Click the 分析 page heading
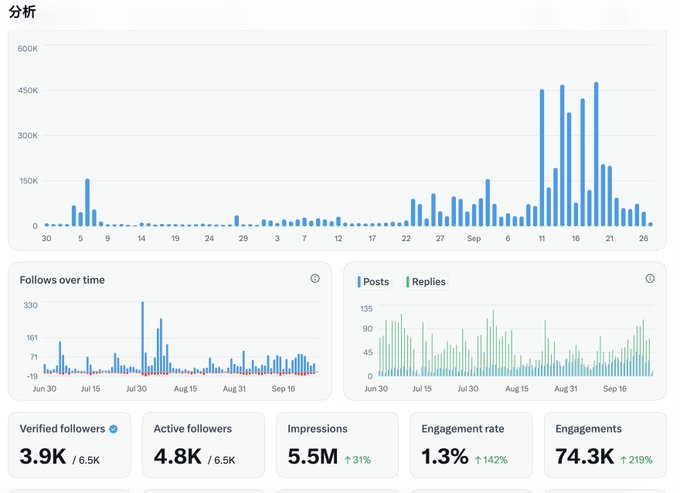This screenshot has height=493, width=680. point(22,12)
